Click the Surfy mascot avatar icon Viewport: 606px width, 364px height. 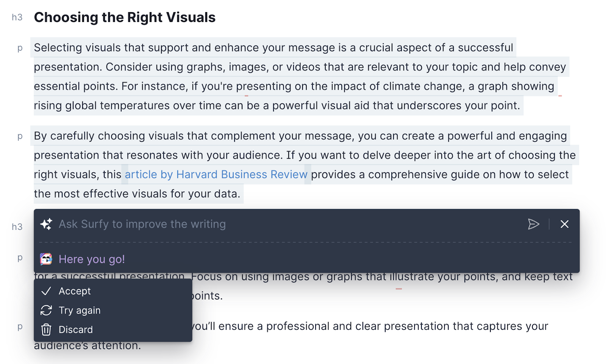(x=46, y=259)
